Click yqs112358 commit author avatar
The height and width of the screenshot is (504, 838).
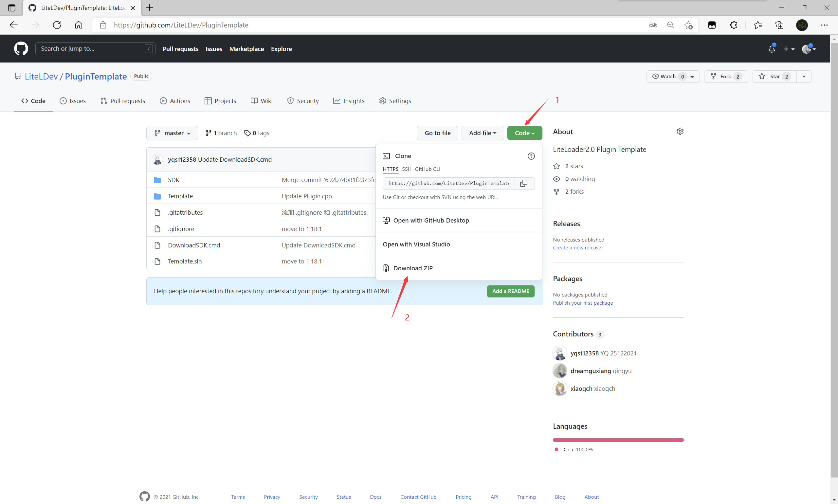[x=157, y=159]
